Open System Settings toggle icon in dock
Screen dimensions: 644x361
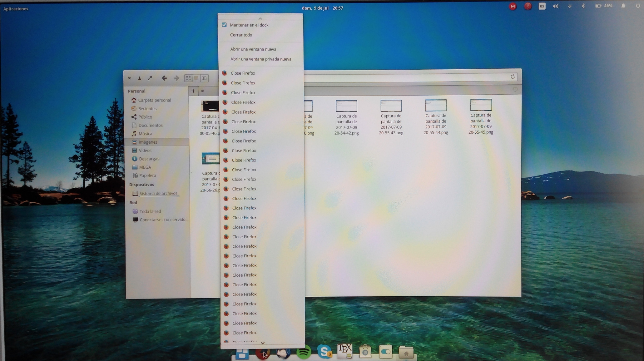tap(385, 352)
